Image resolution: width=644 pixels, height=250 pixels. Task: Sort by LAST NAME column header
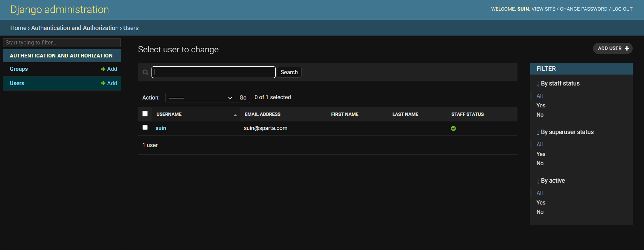coord(405,114)
